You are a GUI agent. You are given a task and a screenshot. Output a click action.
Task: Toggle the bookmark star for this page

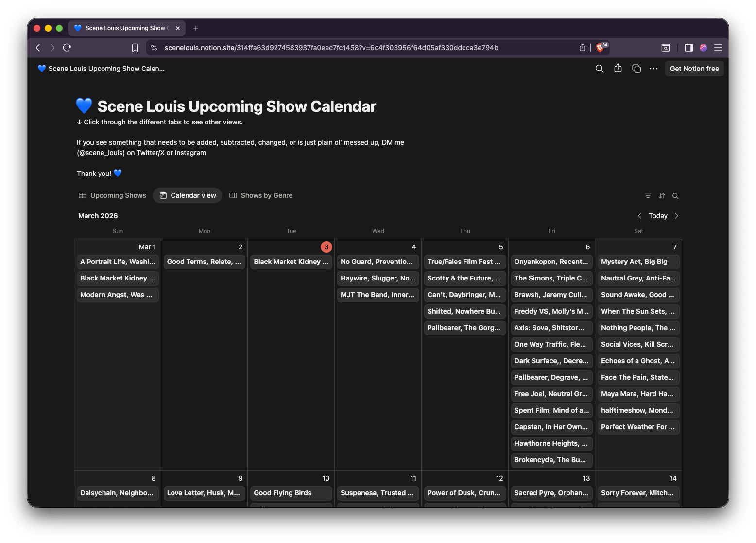(135, 47)
